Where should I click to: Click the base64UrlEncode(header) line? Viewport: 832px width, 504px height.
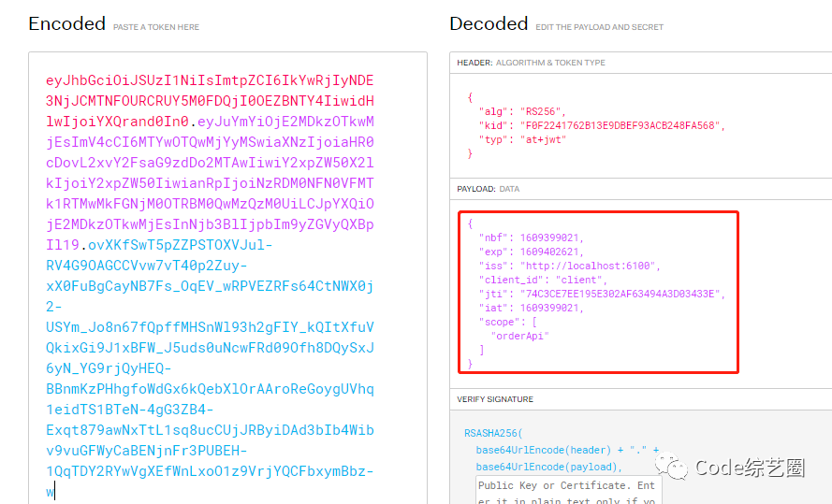[567, 450]
